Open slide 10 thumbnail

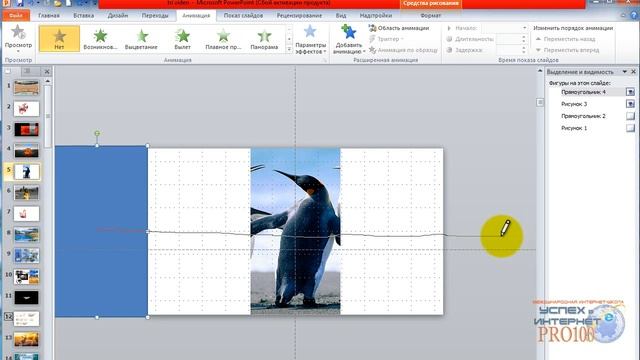(27, 276)
